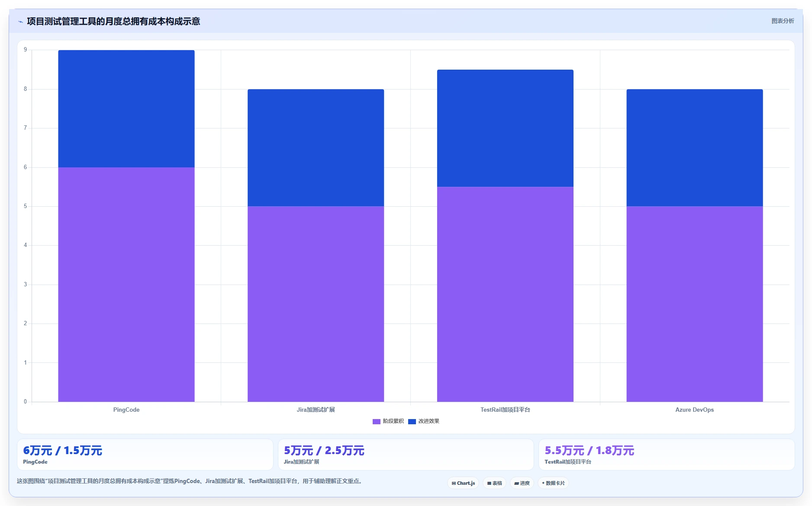
Task: Click the 阶段累积 legend label text
Action: 393,421
